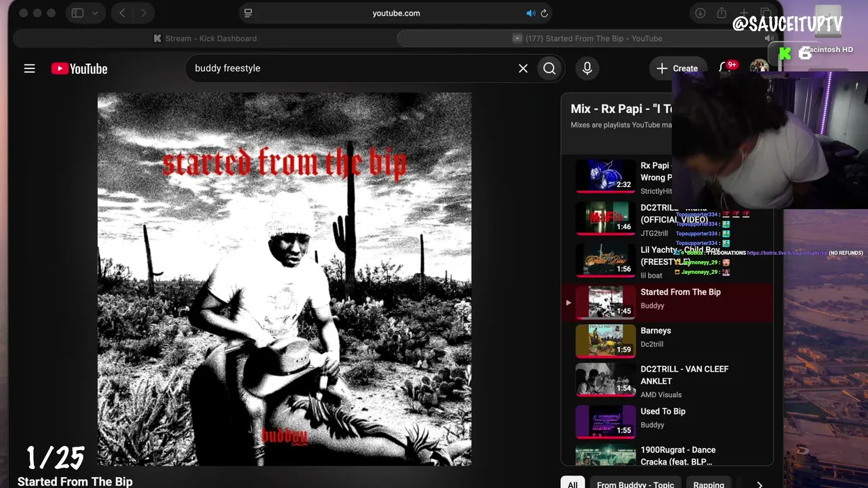Click the Mixes are playlists description text
This screenshot has height=488, width=868.
621,125
